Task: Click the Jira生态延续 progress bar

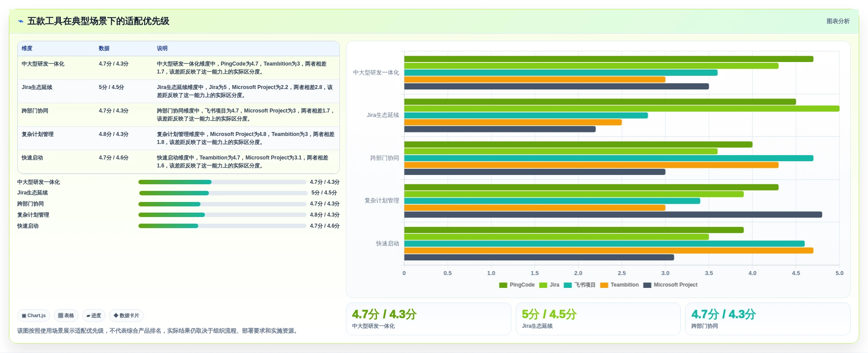Action: tap(223, 193)
